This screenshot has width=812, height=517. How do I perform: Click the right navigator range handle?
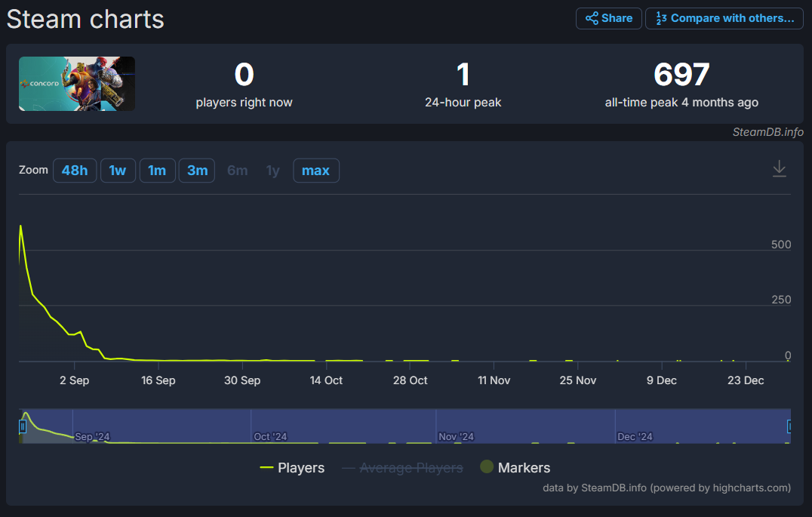(x=789, y=426)
